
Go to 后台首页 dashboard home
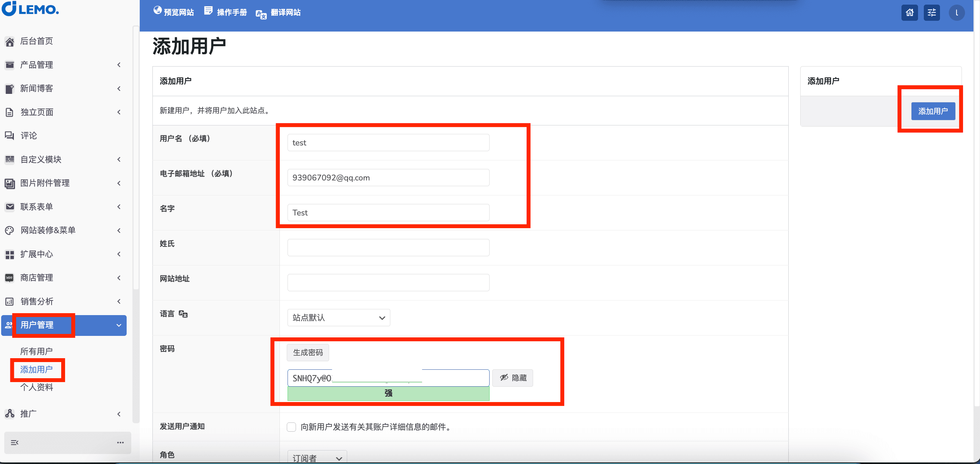coord(36,41)
